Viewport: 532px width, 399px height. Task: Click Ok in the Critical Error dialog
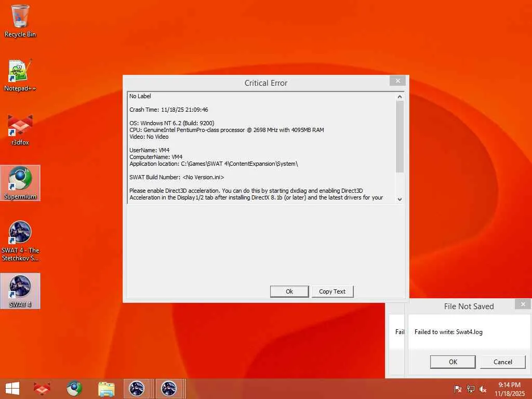tap(289, 291)
